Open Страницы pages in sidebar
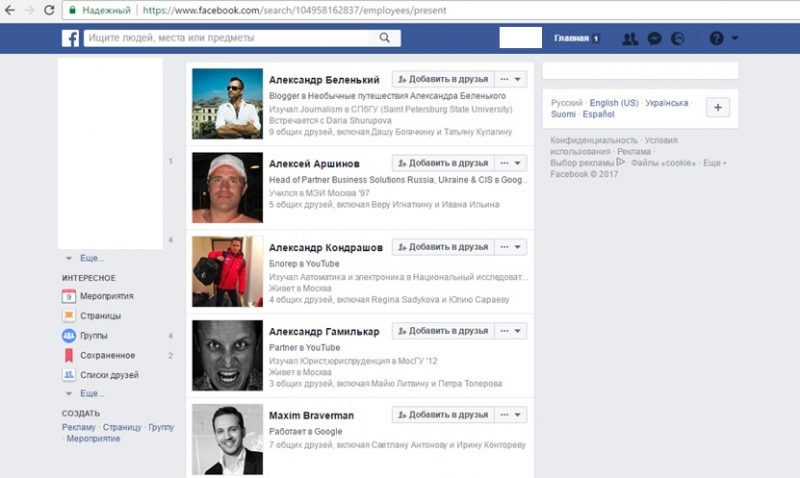The height and width of the screenshot is (478, 800). click(101, 316)
